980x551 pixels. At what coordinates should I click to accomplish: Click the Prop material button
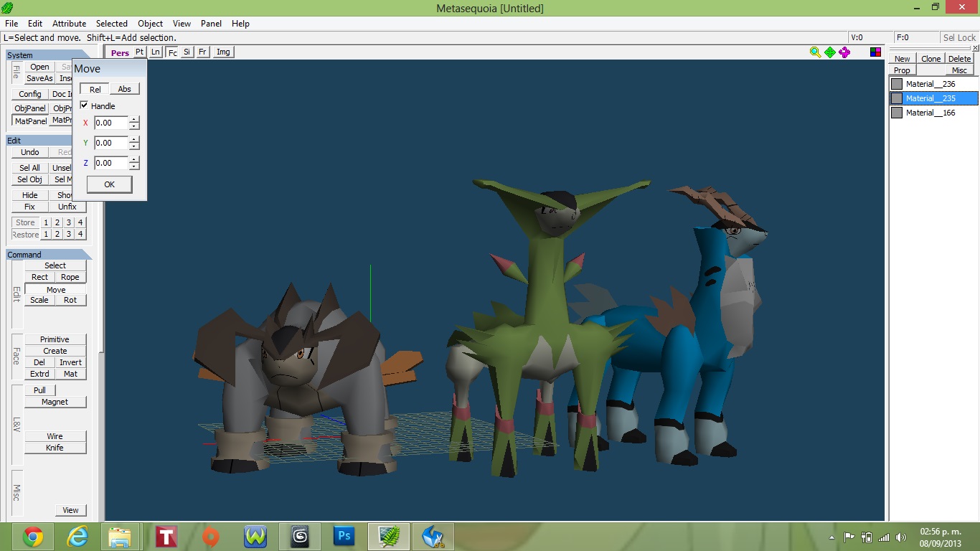(903, 70)
